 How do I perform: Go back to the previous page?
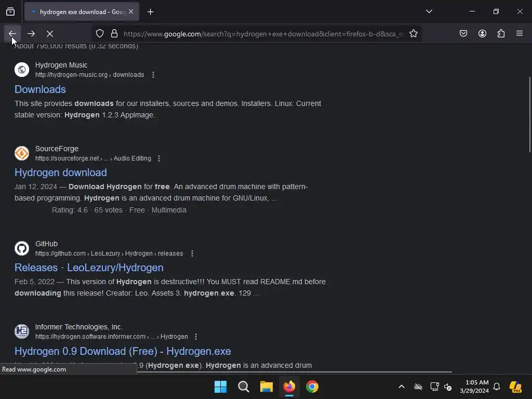[12, 34]
